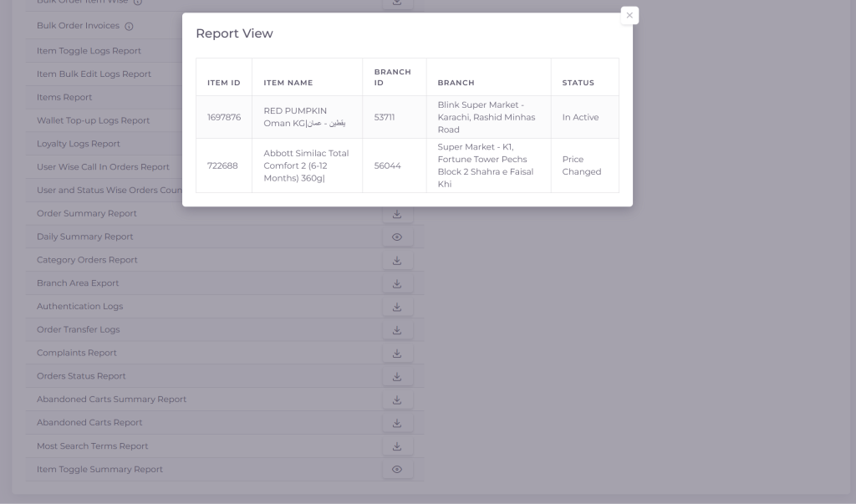856x504 pixels.
Task: Click item ID 722688 in the table
Action: click(x=222, y=165)
